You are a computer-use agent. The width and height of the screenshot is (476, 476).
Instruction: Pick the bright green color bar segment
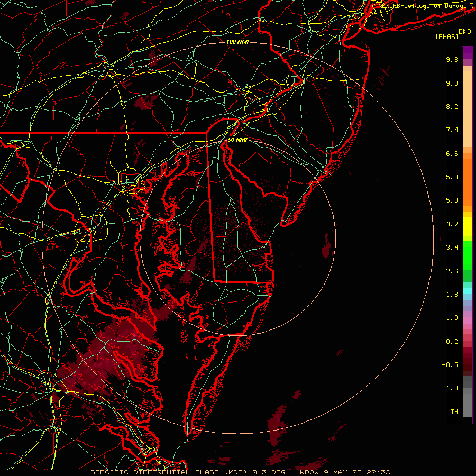click(x=467, y=255)
